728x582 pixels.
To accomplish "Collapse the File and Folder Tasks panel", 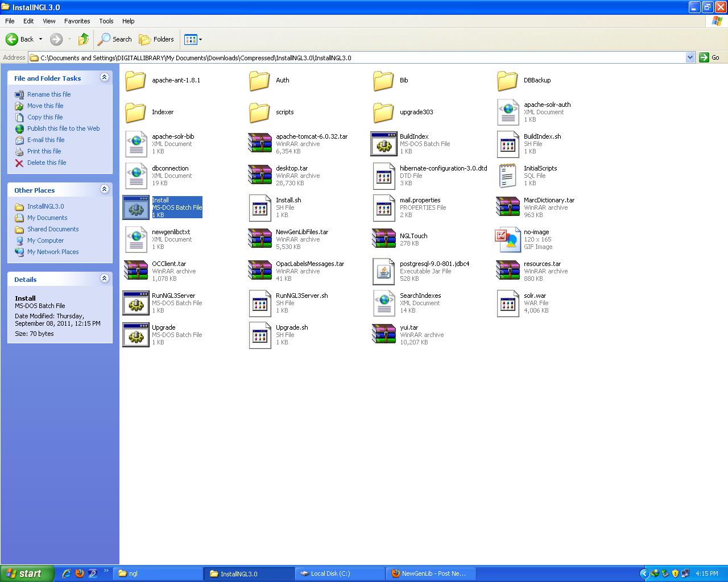I will pos(104,77).
